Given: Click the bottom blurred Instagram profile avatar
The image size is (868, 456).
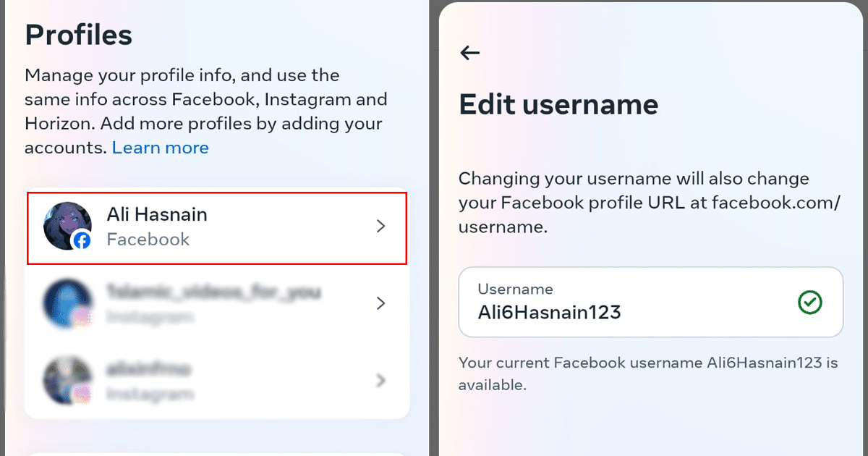Looking at the screenshot, I should [x=66, y=379].
